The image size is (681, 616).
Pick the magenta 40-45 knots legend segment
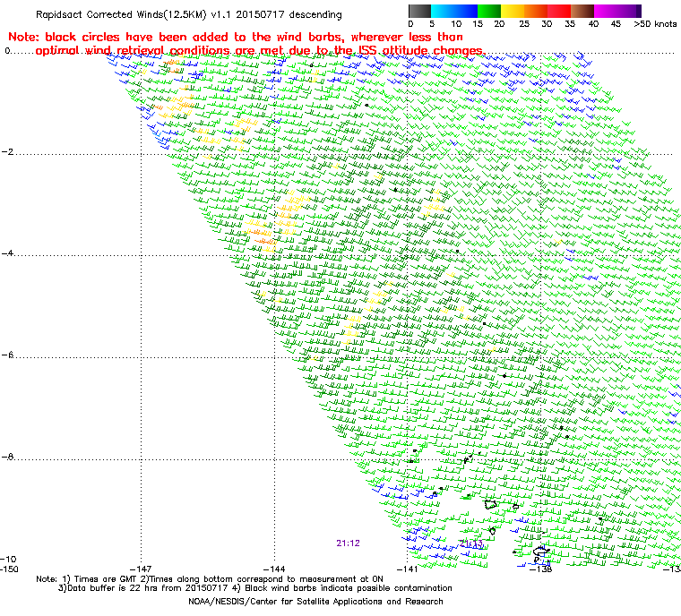point(606,11)
